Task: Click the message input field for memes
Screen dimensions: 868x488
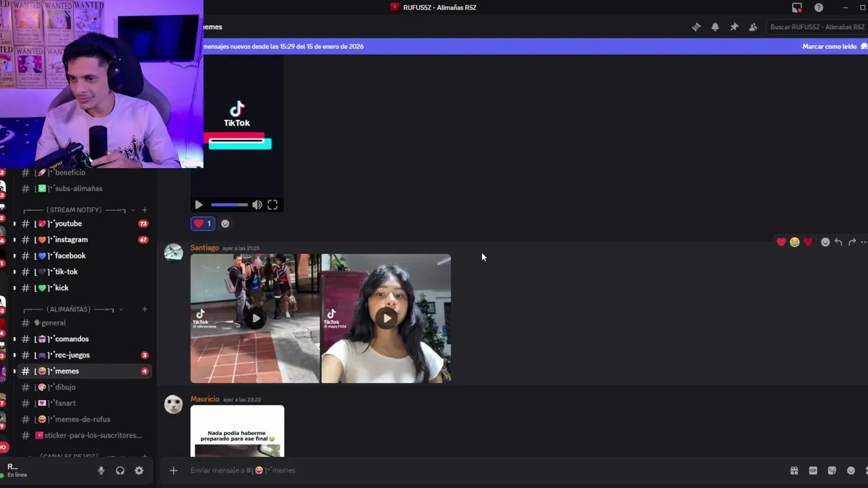Action: [x=475, y=470]
